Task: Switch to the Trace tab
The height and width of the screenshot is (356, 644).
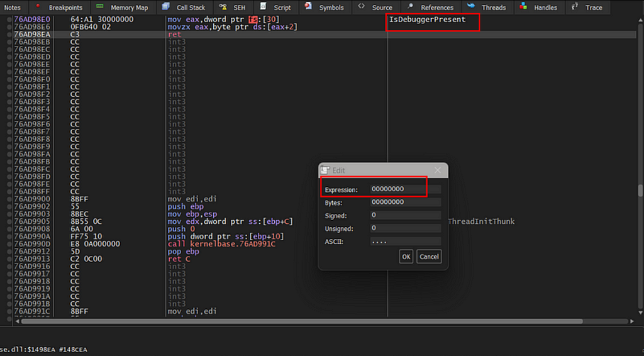Action: tap(588, 8)
